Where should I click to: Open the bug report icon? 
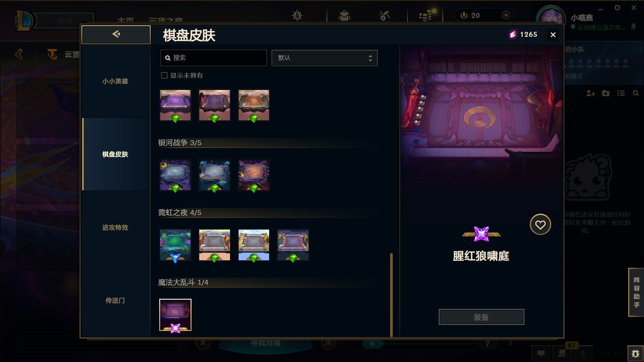coord(635,353)
